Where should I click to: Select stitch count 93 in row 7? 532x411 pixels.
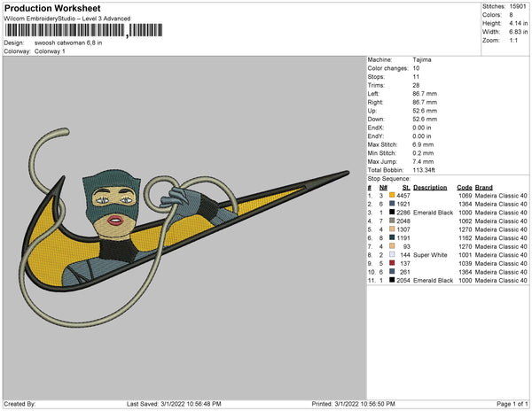click(407, 246)
